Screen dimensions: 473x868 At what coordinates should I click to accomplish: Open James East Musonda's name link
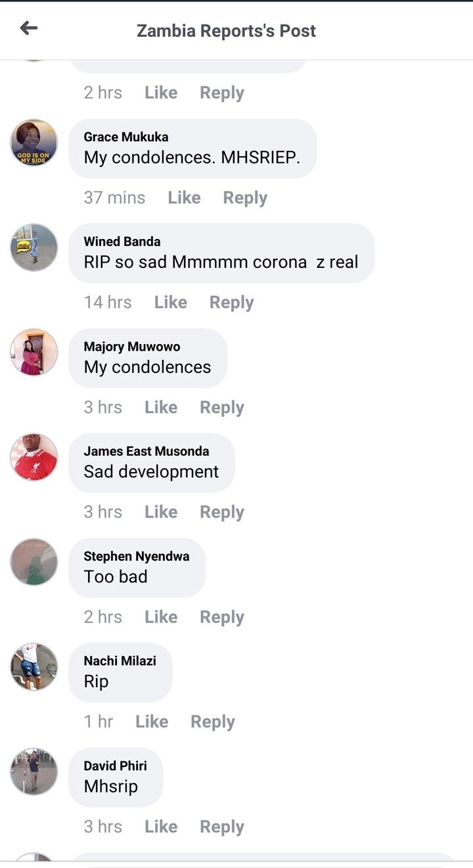coord(146,451)
